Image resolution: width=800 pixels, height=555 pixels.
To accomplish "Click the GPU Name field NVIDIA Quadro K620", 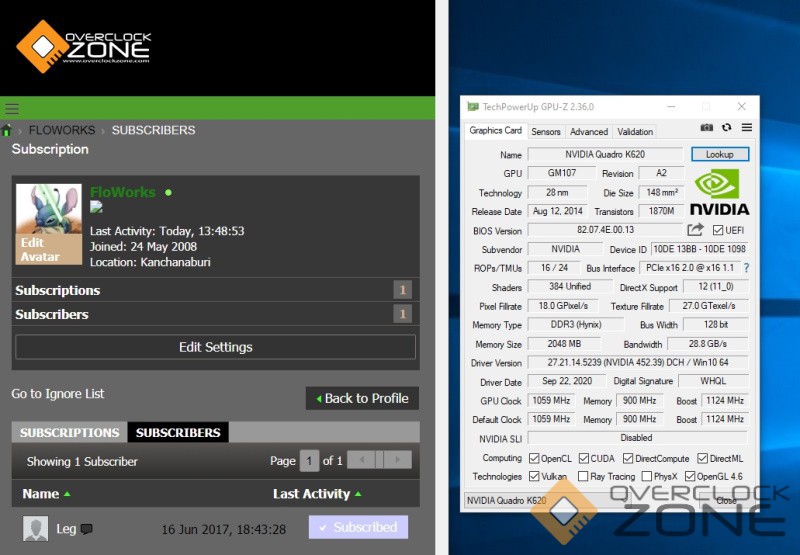I will click(605, 154).
